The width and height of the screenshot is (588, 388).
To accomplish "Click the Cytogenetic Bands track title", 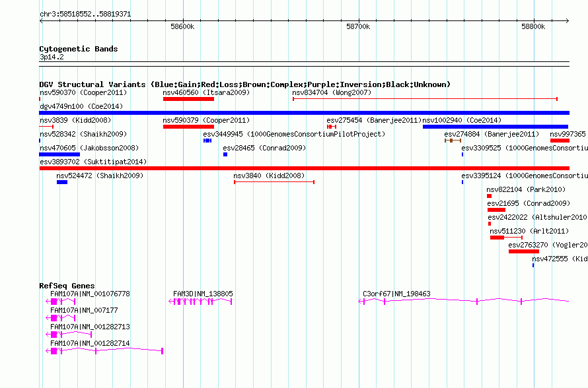I will [x=79, y=49].
